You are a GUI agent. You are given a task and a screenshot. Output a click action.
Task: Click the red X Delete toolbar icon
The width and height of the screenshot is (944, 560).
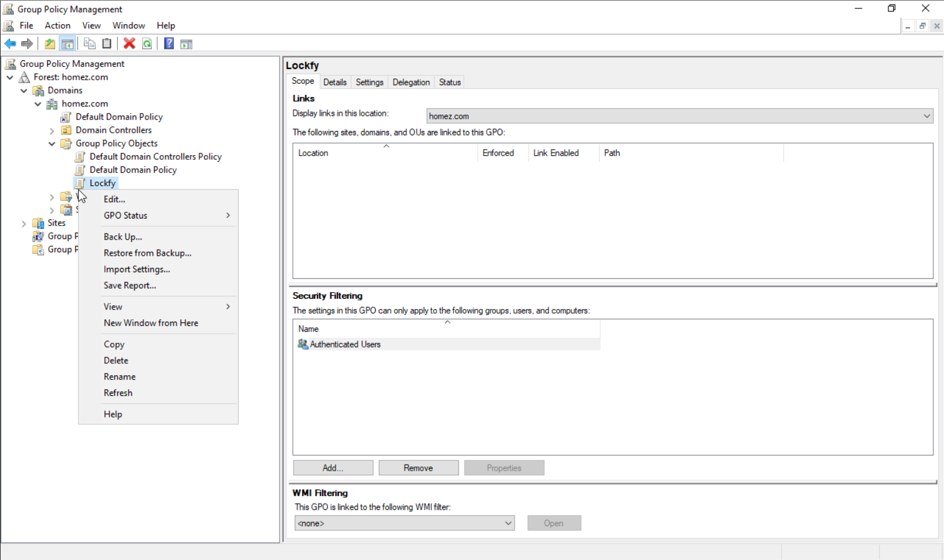129,43
